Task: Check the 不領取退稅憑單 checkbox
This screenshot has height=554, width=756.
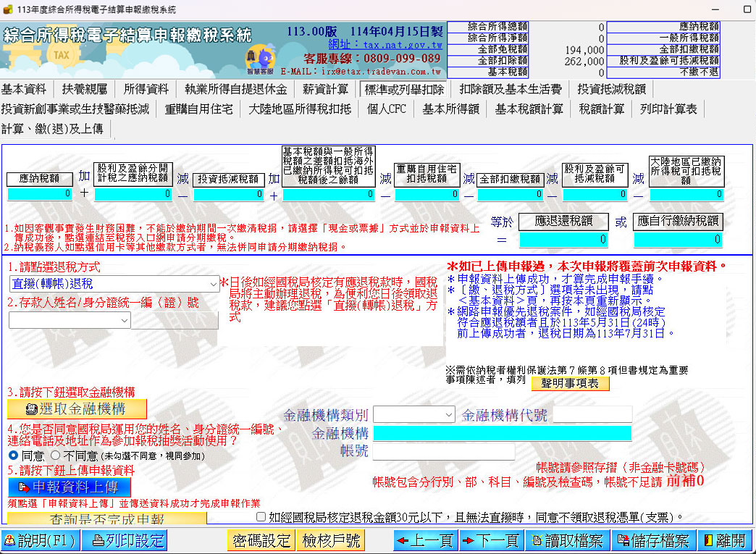Action: [x=261, y=517]
